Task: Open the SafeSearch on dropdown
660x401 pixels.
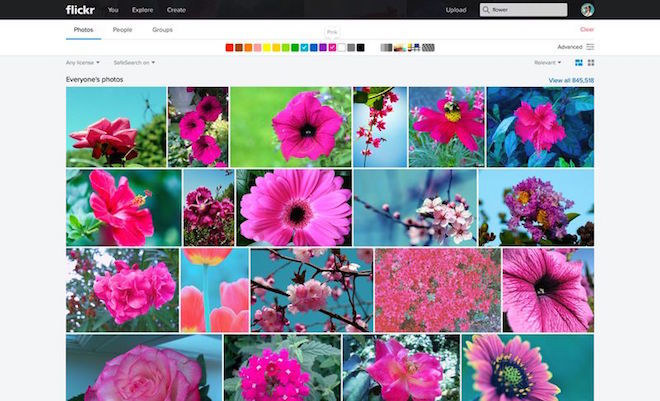Action: click(134, 63)
